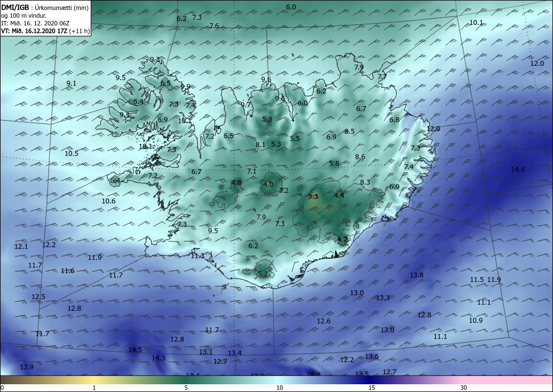Click the map value "10.5"

pos(71,153)
